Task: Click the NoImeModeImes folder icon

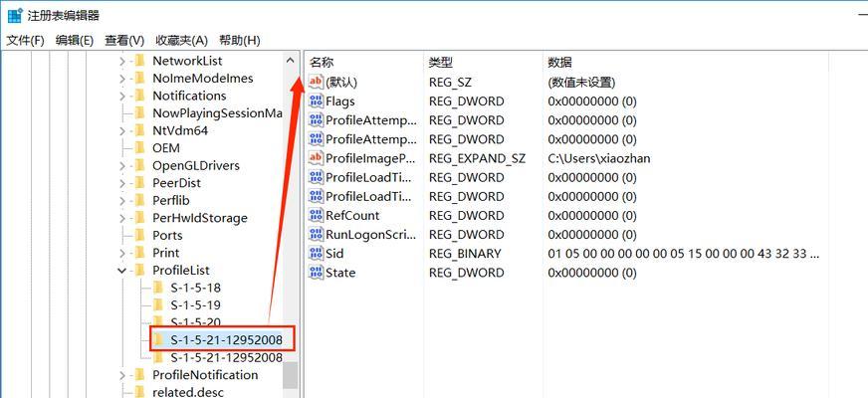Action: click(x=139, y=78)
